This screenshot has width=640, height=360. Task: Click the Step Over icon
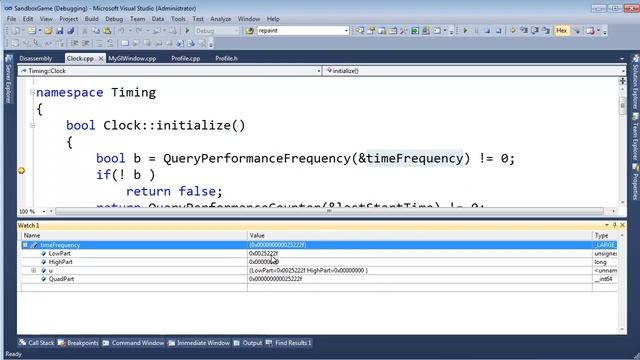click(535, 31)
